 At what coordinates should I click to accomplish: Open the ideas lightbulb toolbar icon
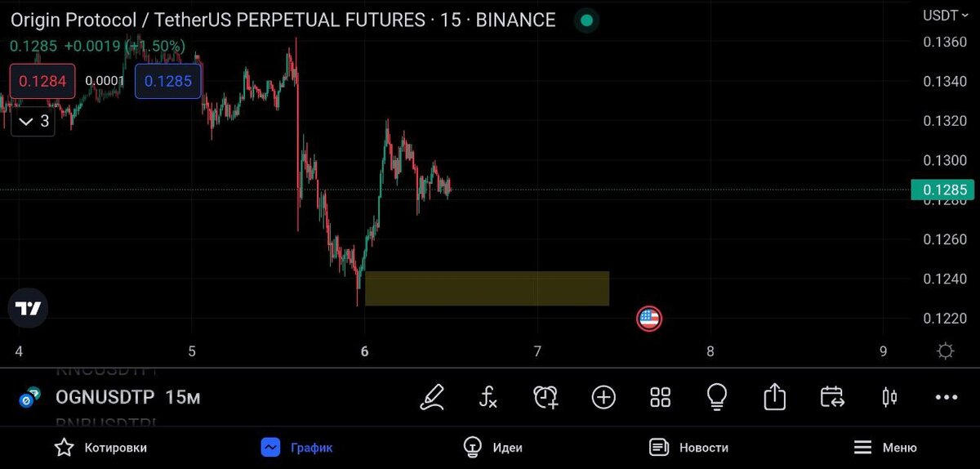click(717, 397)
